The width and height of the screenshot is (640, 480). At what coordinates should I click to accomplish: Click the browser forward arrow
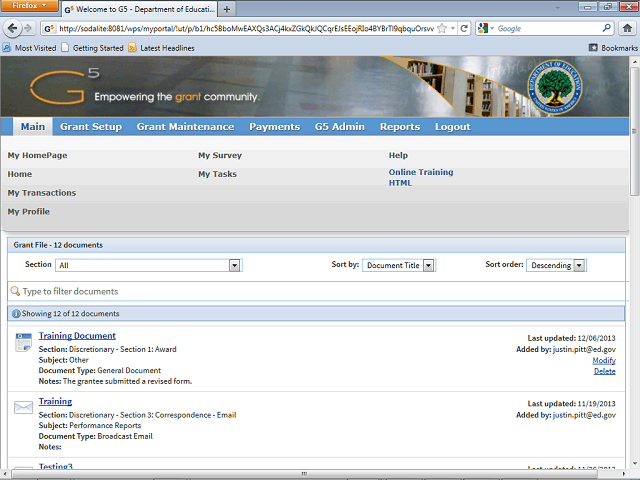tap(28, 28)
